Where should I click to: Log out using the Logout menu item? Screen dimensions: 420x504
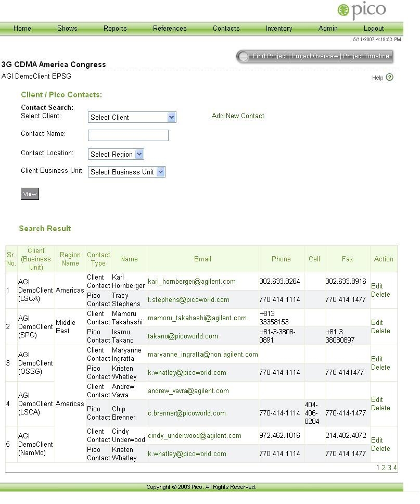pyautogui.click(x=373, y=28)
